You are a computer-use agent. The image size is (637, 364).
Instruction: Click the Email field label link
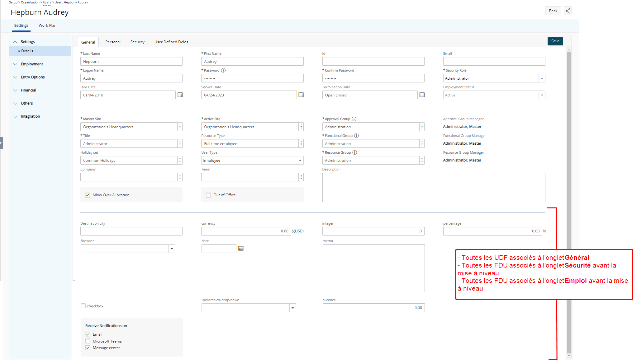[x=447, y=54]
